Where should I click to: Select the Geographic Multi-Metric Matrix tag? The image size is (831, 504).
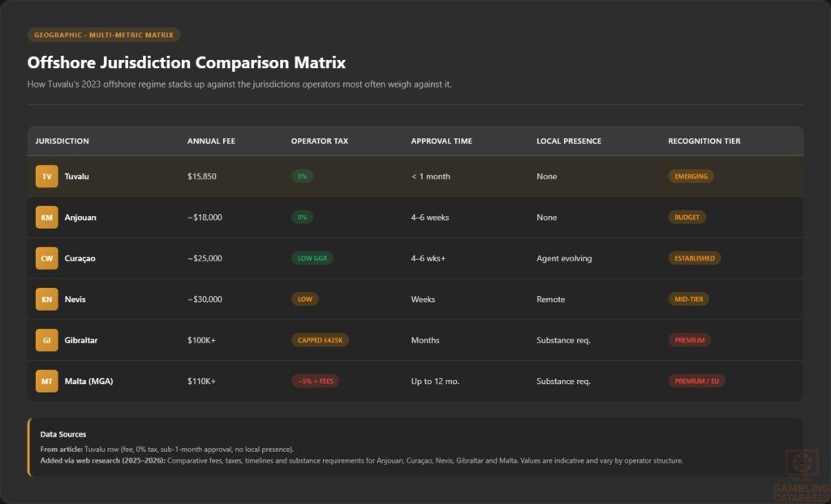pyautogui.click(x=104, y=35)
